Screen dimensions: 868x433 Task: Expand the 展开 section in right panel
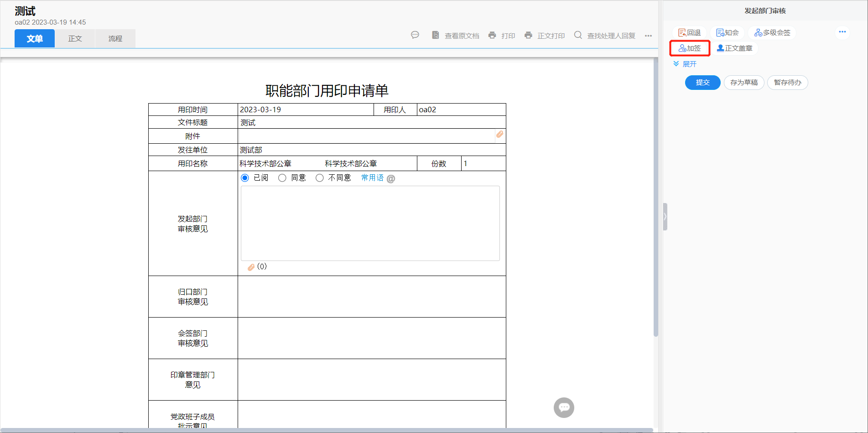(685, 64)
